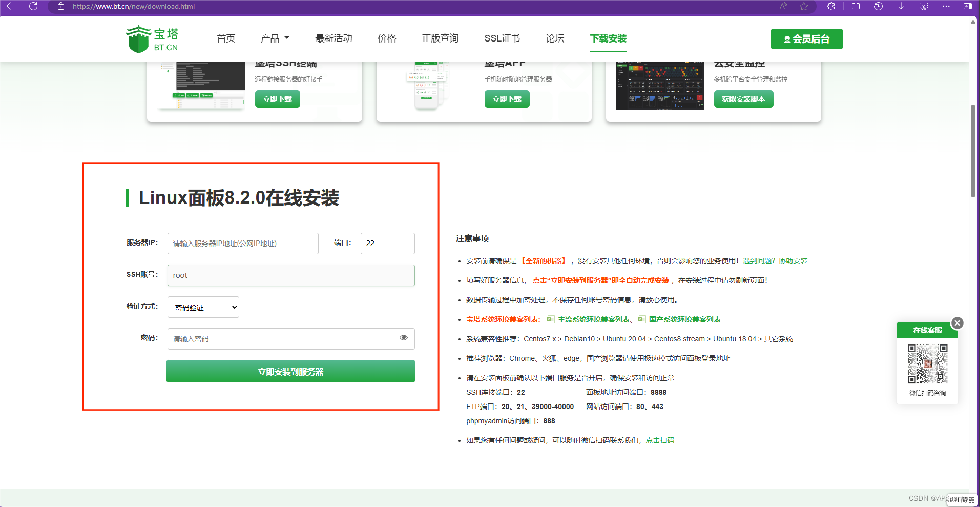Screen dimensions: 980x507
Task: Open browser settings ellipsis menu
Action: [946, 6]
